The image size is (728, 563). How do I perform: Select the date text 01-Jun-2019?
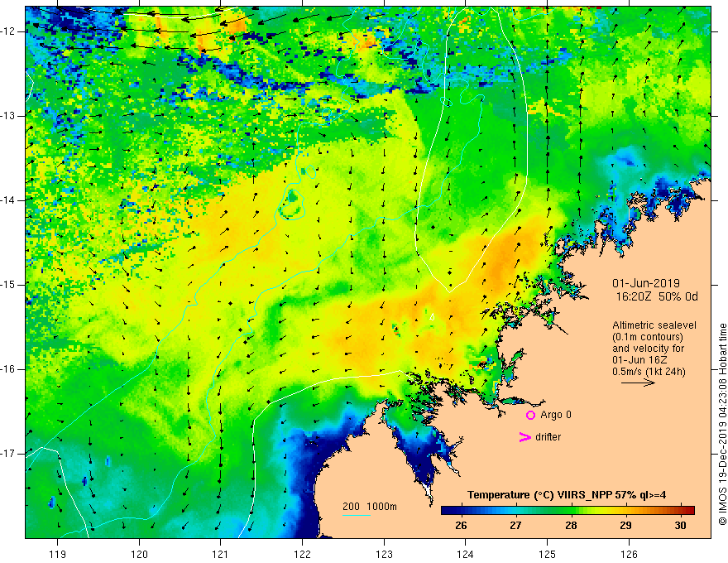coord(646,283)
